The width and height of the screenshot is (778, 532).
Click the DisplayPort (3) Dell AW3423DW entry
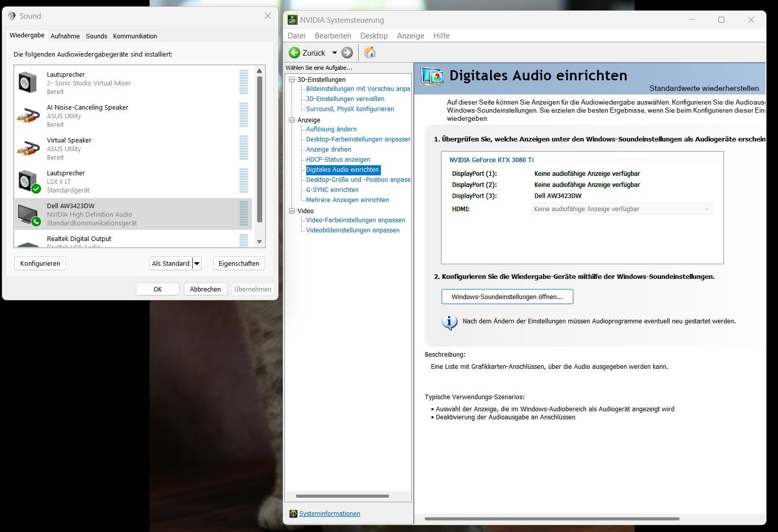point(558,196)
